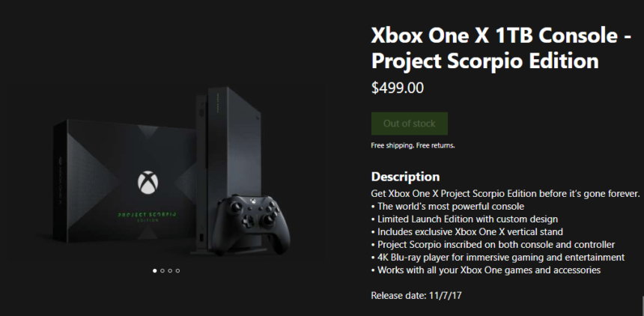Switch to the second carousel image dot
This screenshot has width=644, height=316.
click(x=162, y=270)
